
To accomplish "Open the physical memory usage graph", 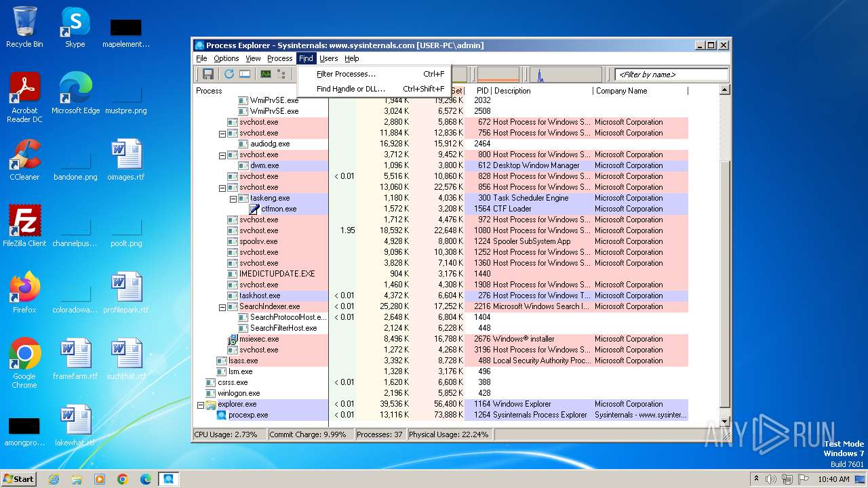I will 498,74.
